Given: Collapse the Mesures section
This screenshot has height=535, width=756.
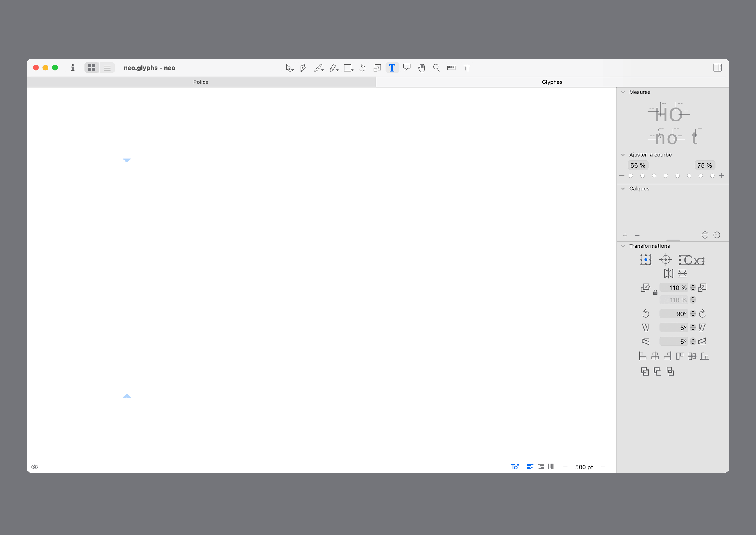Looking at the screenshot, I should pyautogui.click(x=623, y=92).
